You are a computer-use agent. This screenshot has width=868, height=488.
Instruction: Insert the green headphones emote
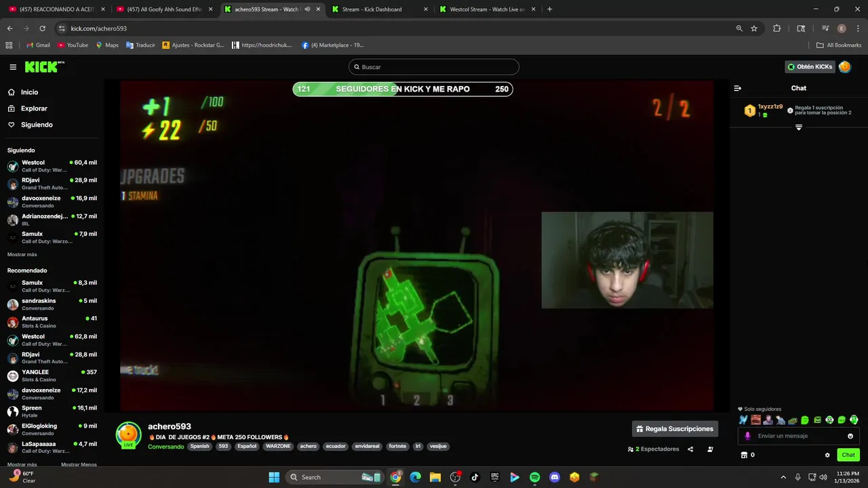854,420
